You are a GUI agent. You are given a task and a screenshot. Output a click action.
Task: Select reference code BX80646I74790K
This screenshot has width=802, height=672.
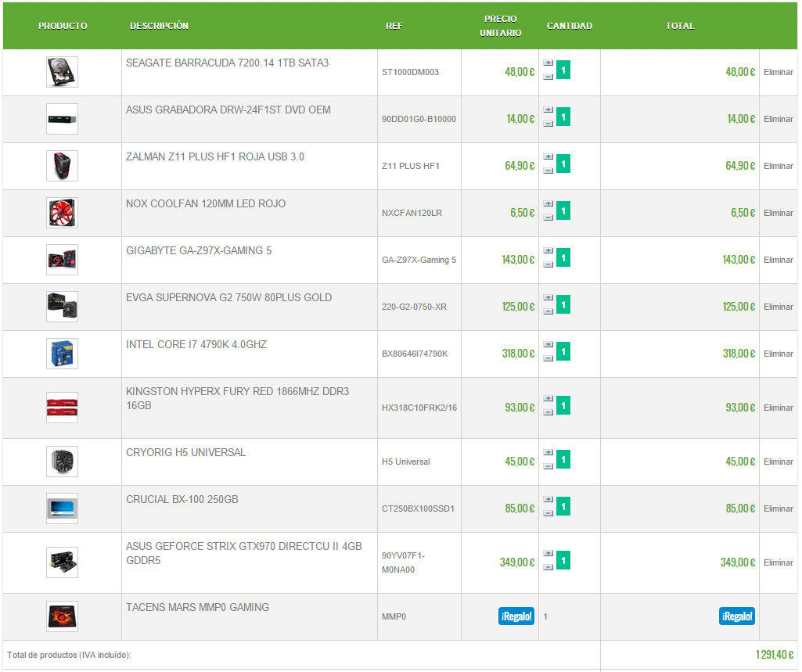[x=415, y=354]
